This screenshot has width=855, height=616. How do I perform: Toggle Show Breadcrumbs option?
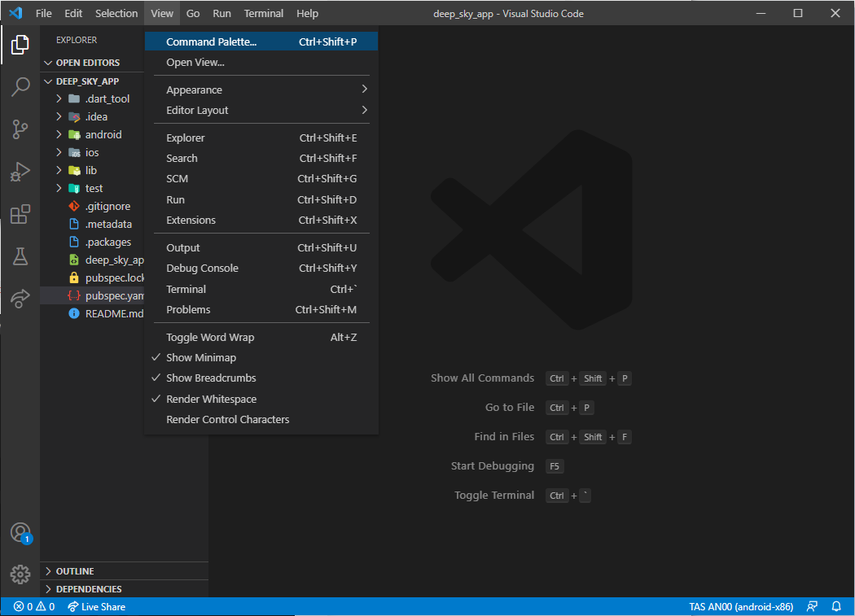tap(261, 378)
